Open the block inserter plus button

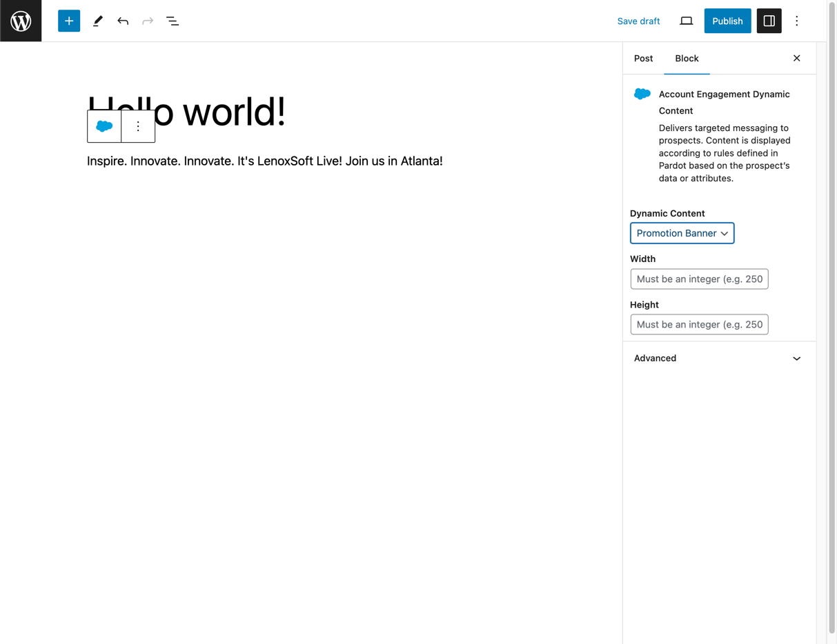pos(69,21)
